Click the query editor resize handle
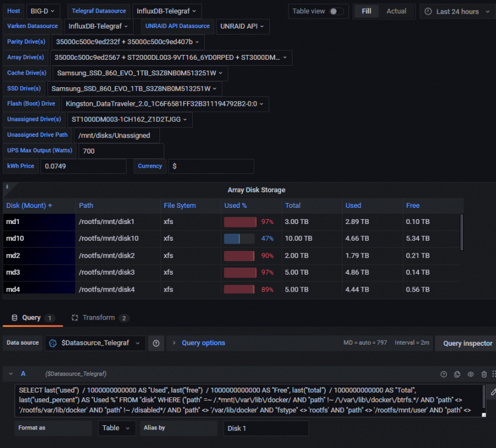 (x=483, y=415)
